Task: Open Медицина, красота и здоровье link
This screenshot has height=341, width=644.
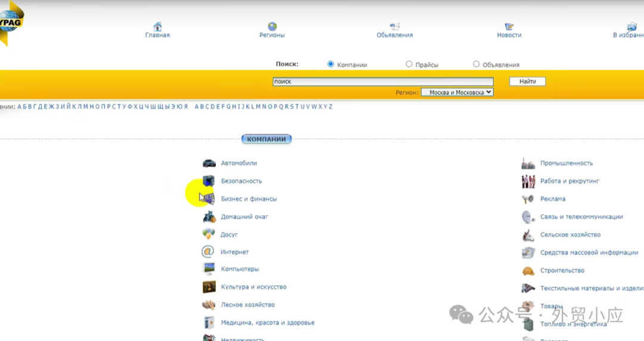Action: [x=268, y=323]
